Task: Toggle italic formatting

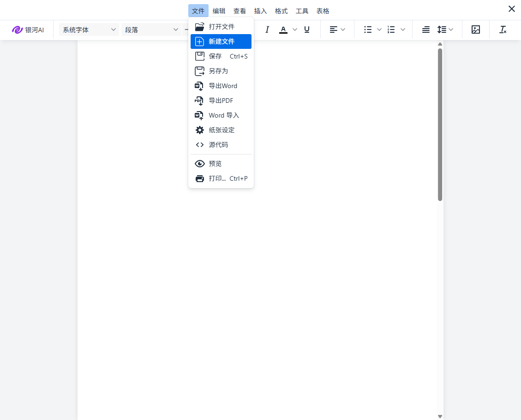Action: point(267,30)
